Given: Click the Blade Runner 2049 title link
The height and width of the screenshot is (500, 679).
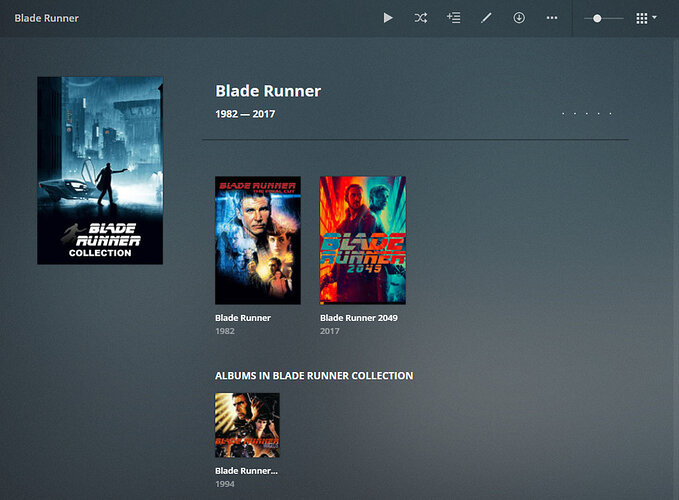Looking at the screenshot, I should coord(359,318).
